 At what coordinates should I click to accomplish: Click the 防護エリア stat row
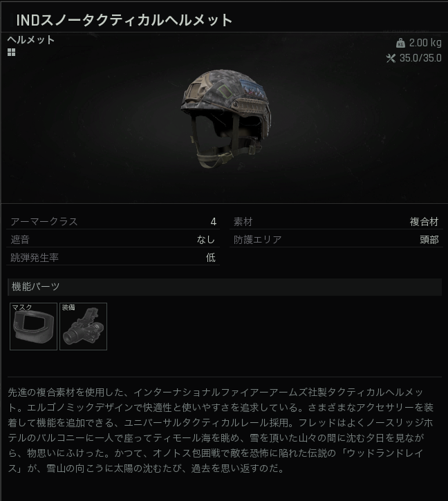tap(336, 240)
